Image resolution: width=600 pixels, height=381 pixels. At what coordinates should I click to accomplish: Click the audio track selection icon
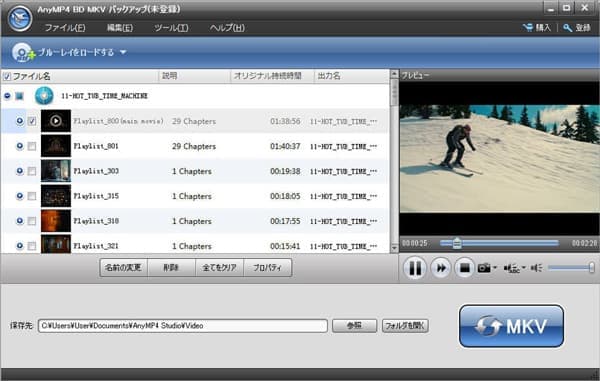click(x=511, y=268)
